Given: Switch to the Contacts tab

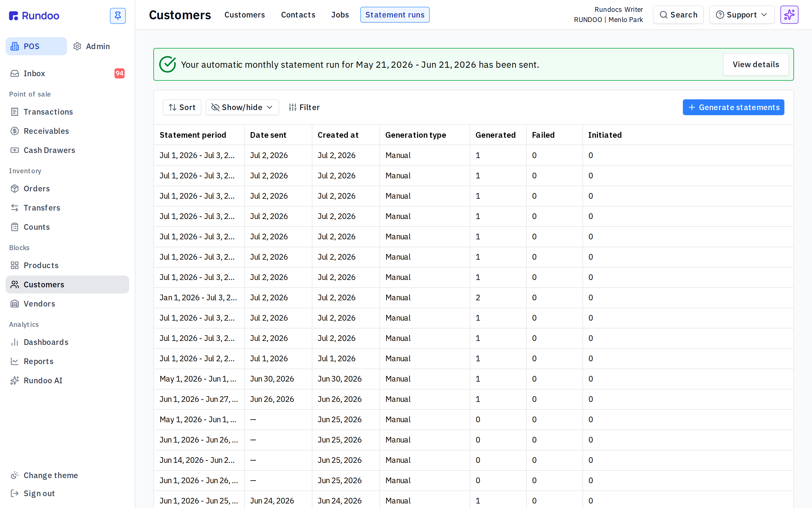Looking at the screenshot, I should point(298,15).
